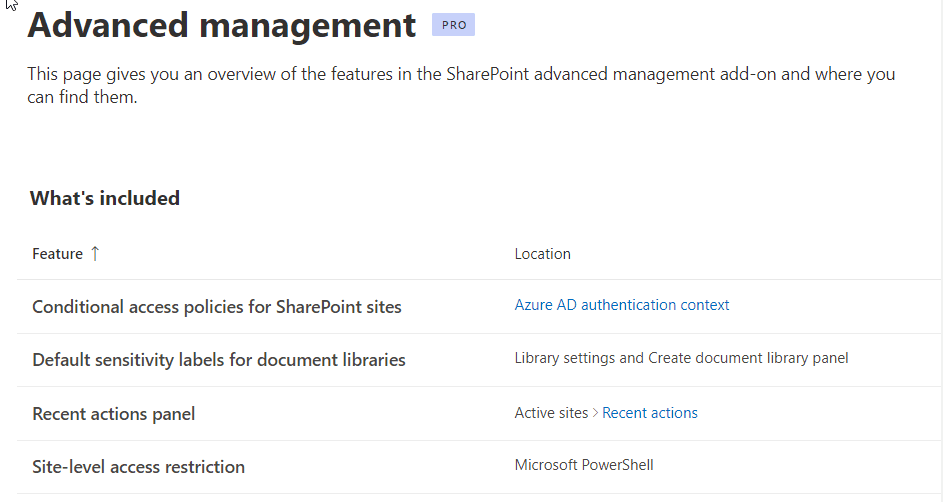943x502 pixels.
Task: Select the Site-level access restriction row
Action: point(479,467)
